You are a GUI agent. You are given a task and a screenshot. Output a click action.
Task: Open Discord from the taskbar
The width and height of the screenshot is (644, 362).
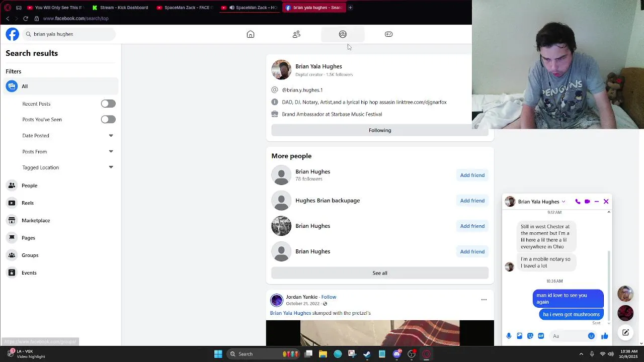[396, 354]
